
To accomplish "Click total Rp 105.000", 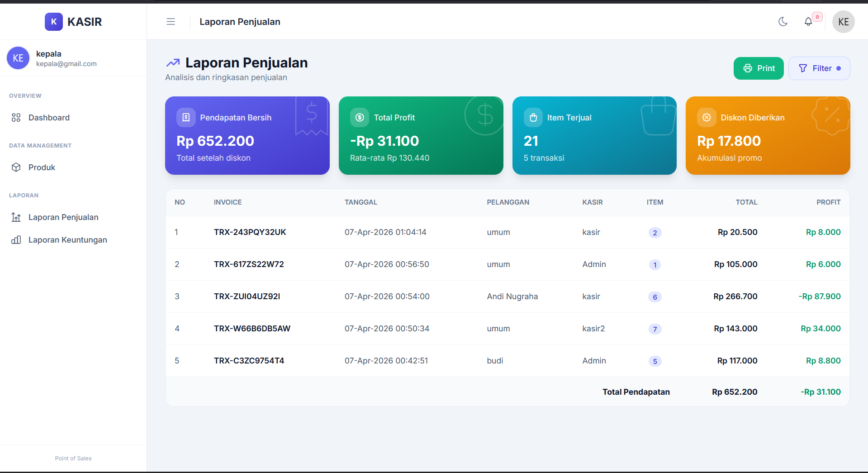I will pos(736,264).
